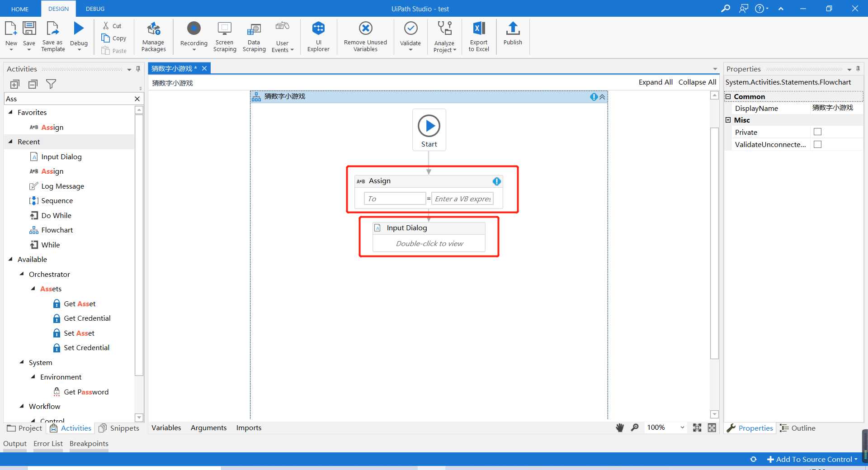
Task: Launch Data Scraping tool
Action: point(254,36)
